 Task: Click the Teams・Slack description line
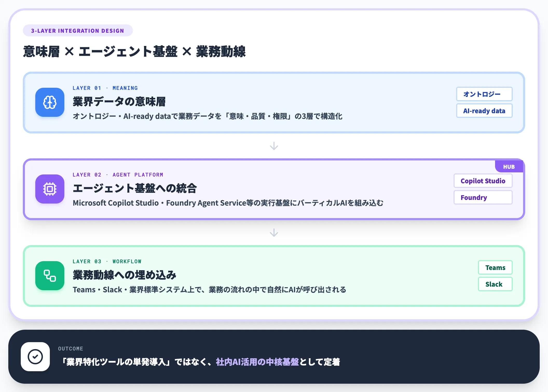(x=209, y=289)
